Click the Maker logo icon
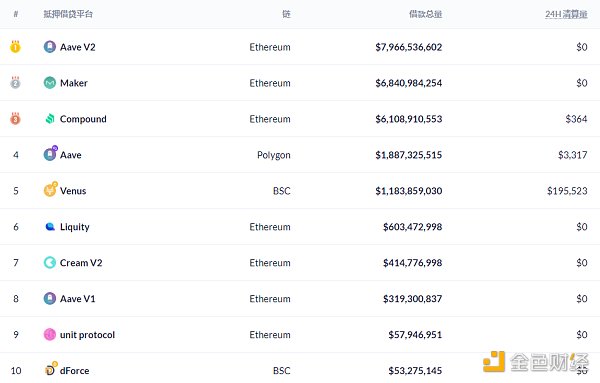This screenshot has height=383, width=600. [x=50, y=83]
